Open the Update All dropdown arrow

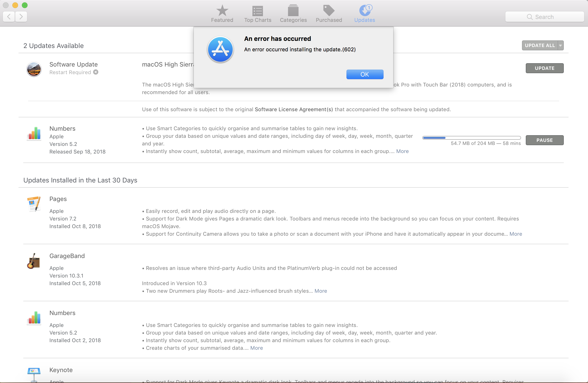560,45
